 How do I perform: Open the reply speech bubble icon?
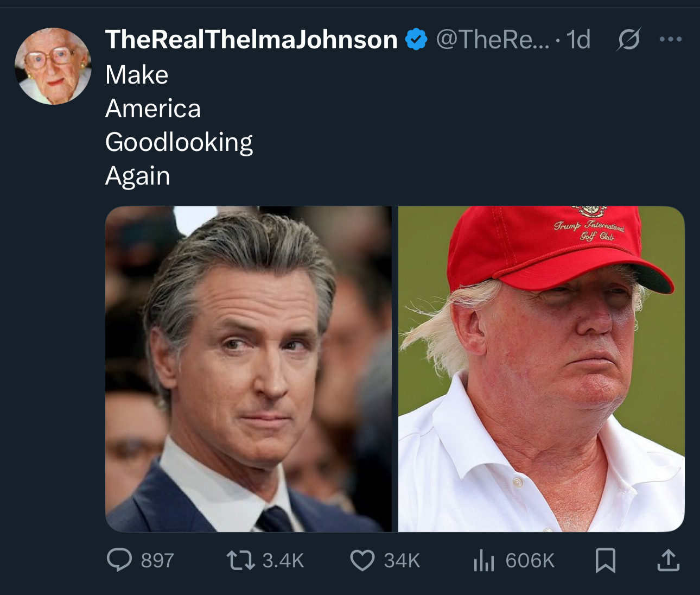(x=119, y=560)
